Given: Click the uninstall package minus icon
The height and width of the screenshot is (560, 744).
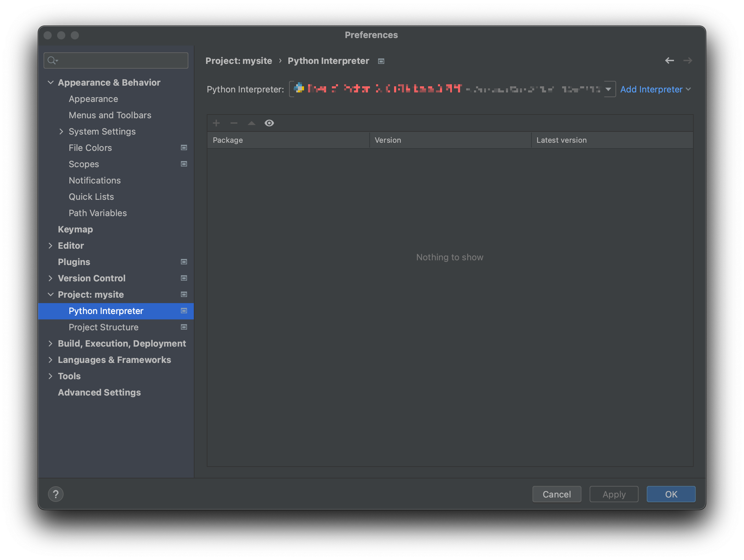Looking at the screenshot, I should pyautogui.click(x=234, y=123).
